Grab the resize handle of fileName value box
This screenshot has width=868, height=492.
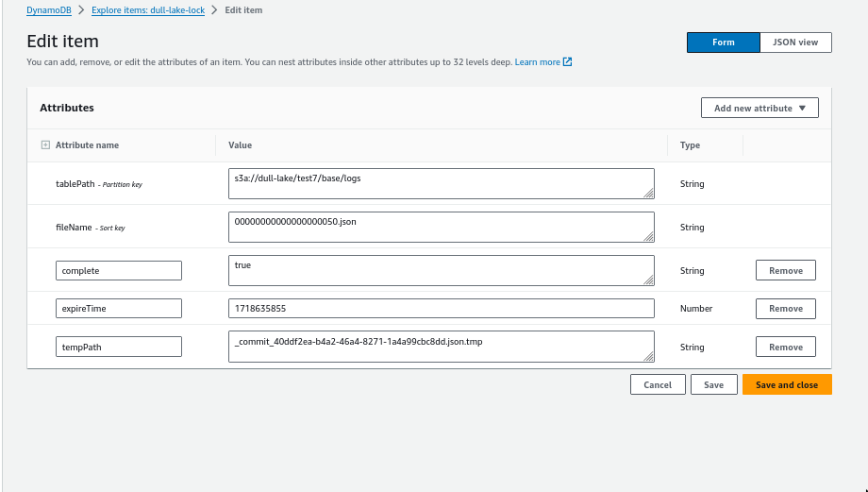648,236
